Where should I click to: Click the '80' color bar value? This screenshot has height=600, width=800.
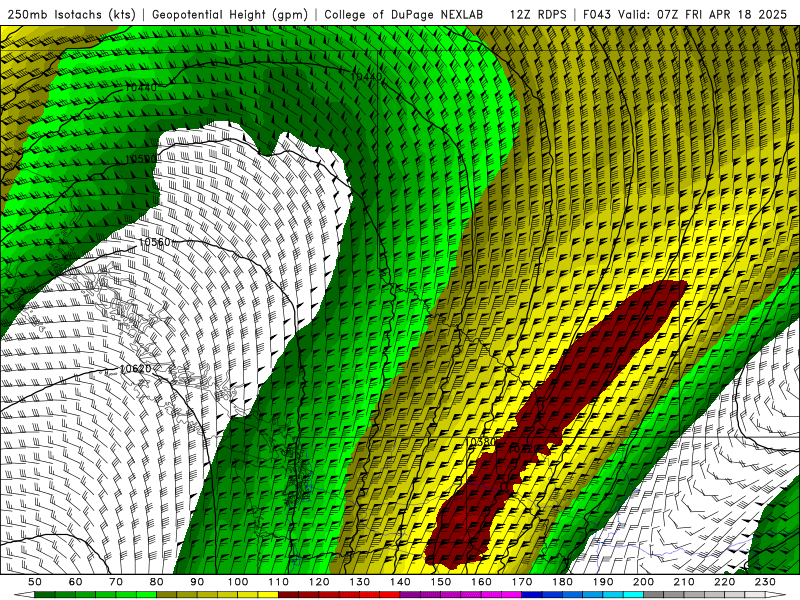(157, 582)
